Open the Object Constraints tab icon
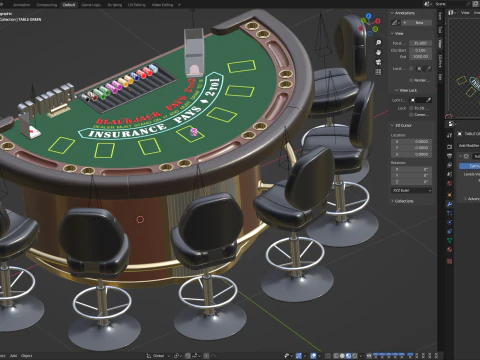 (x=449, y=231)
